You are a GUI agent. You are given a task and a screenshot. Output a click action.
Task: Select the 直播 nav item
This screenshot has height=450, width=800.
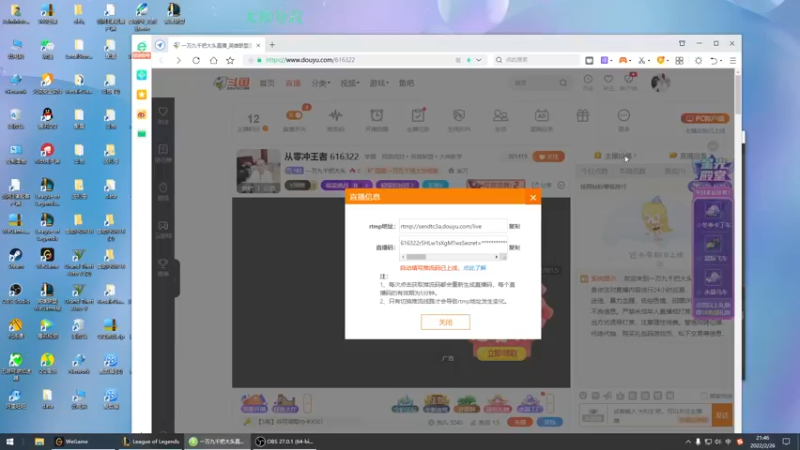293,83
